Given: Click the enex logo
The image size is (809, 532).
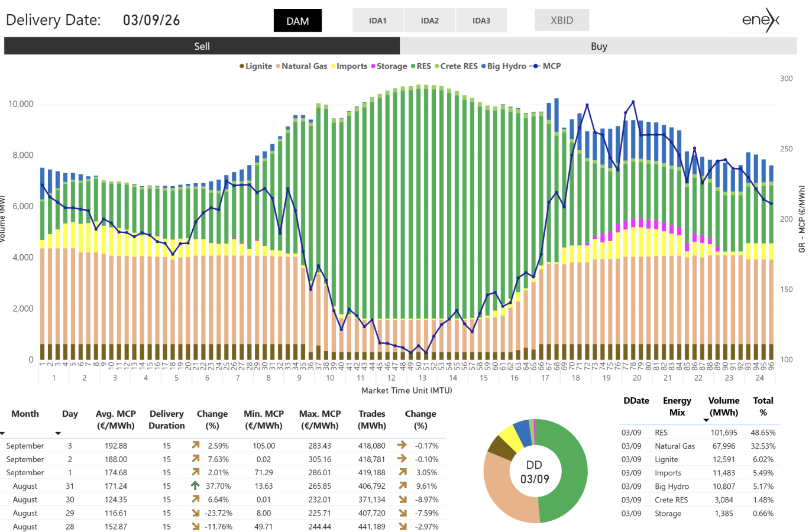Looking at the screenshot, I should 761,20.
